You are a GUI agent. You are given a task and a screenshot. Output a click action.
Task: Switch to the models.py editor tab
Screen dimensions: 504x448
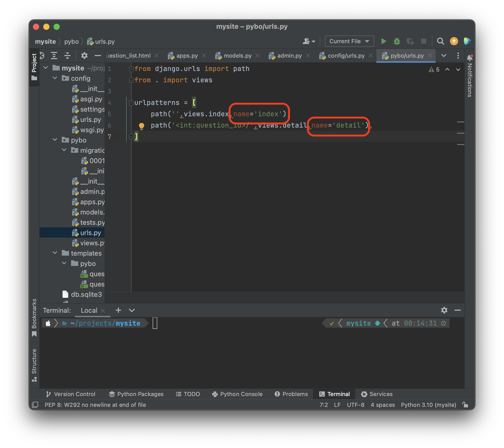[237, 56]
